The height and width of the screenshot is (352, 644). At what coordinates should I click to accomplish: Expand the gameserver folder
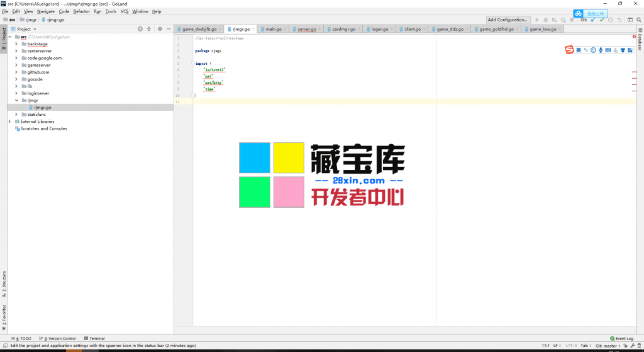click(x=16, y=65)
